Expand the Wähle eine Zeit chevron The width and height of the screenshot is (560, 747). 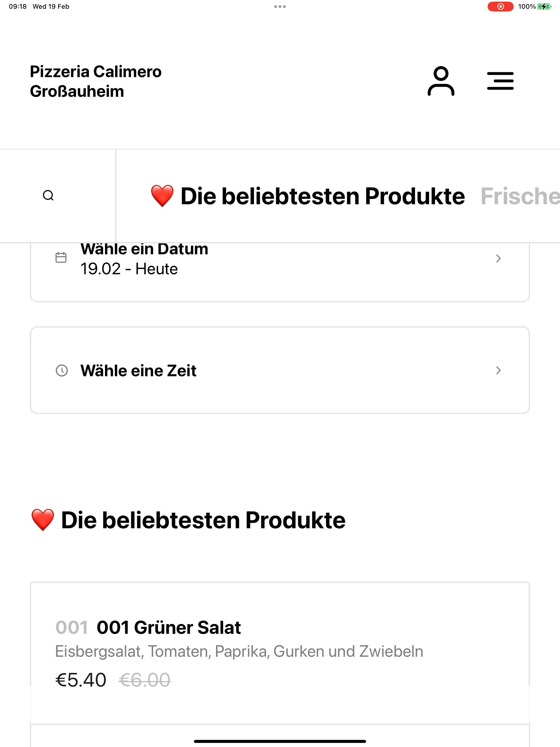point(498,370)
